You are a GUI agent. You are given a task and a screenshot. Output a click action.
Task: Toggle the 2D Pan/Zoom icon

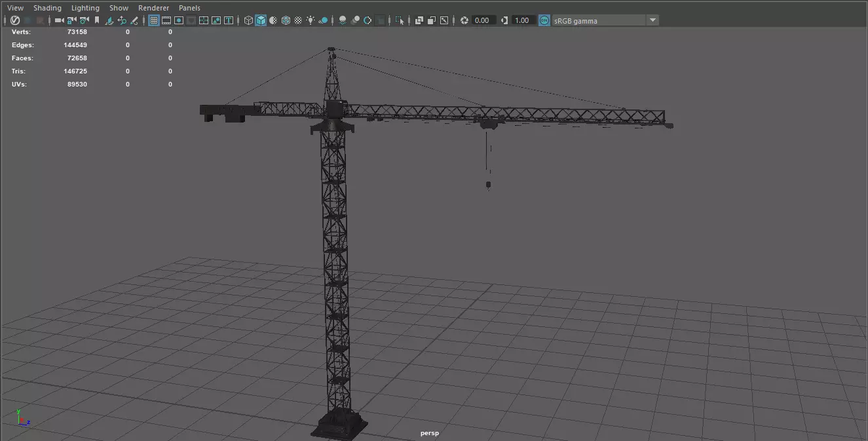coord(122,20)
